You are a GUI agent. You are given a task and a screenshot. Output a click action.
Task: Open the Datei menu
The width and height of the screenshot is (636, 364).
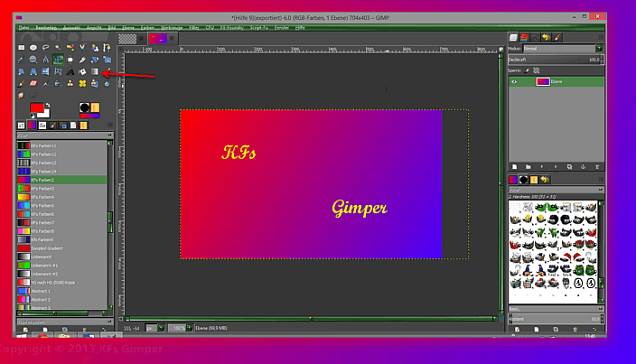23,28
